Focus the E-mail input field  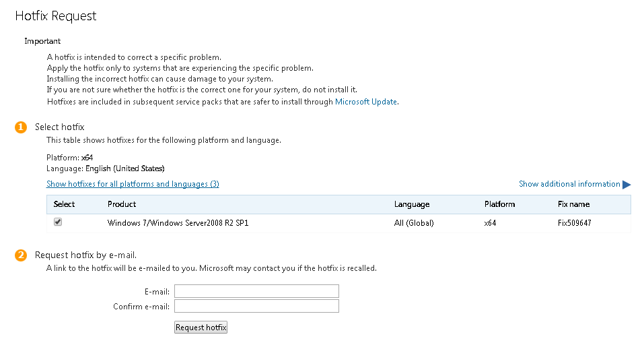click(x=256, y=291)
